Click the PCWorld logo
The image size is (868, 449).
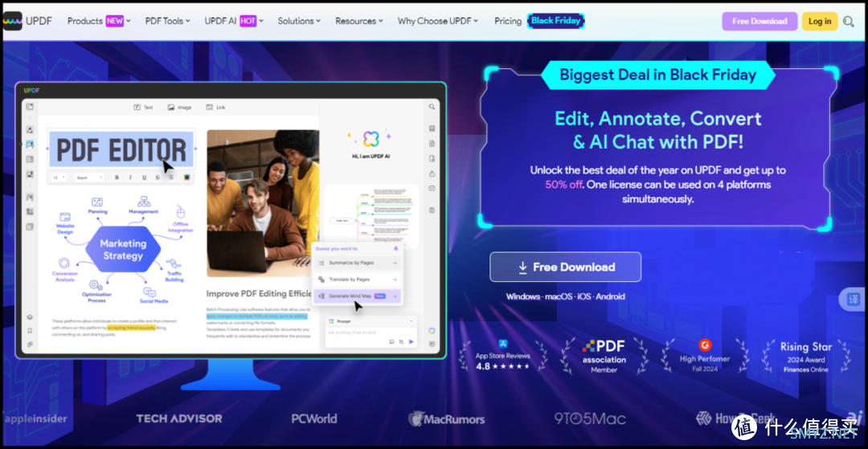[x=314, y=418]
